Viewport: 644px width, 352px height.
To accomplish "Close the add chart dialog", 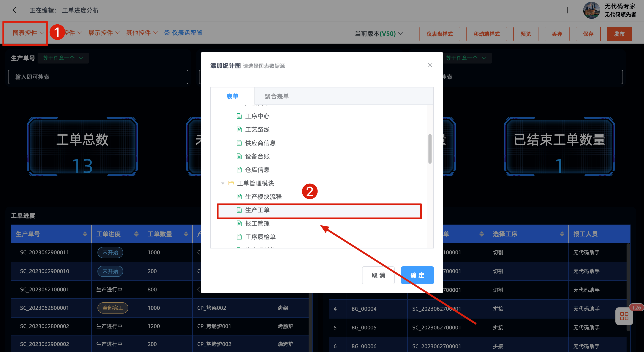I will coord(430,65).
